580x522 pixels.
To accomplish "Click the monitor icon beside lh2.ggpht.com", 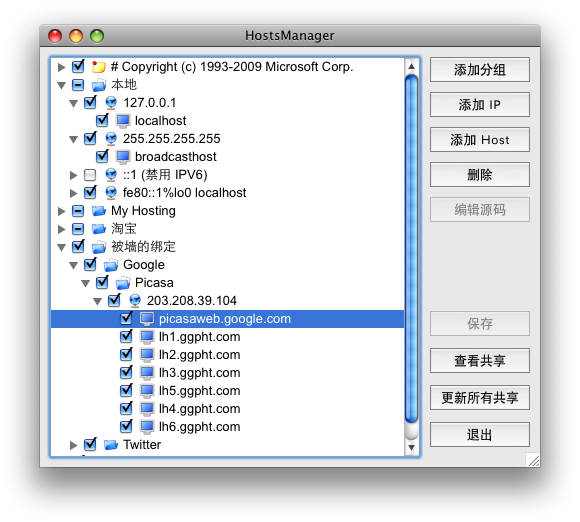I will pyautogui.click(x=147, y=355).
